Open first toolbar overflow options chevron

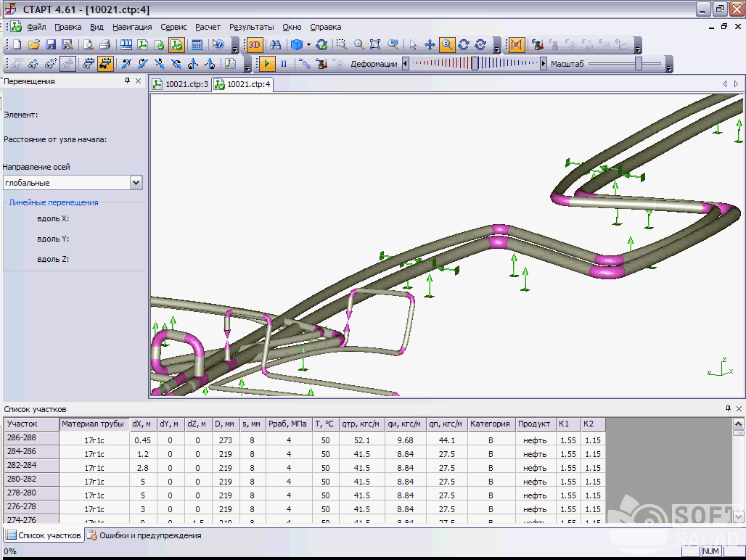coord(235,49)
